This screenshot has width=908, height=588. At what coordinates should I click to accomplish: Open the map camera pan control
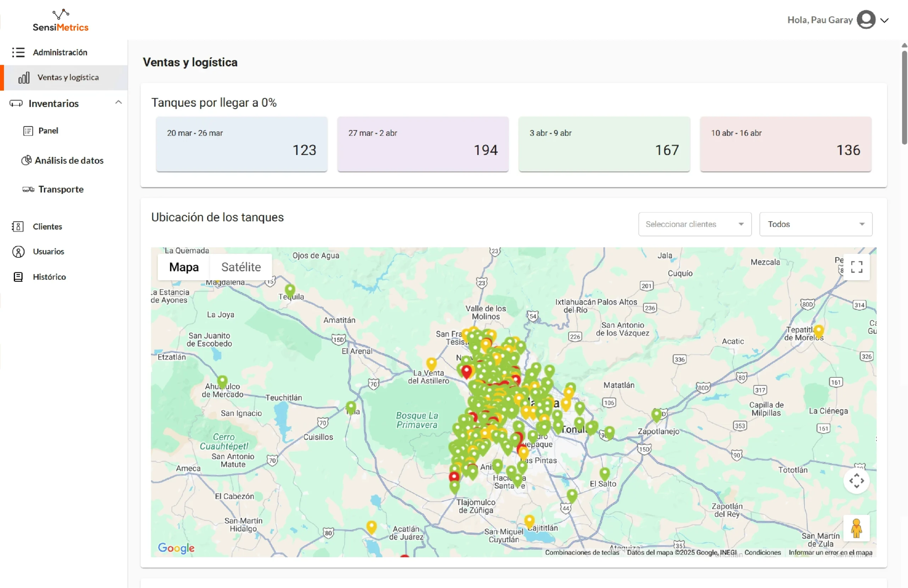pyautogui.click(x=856, y=481)
